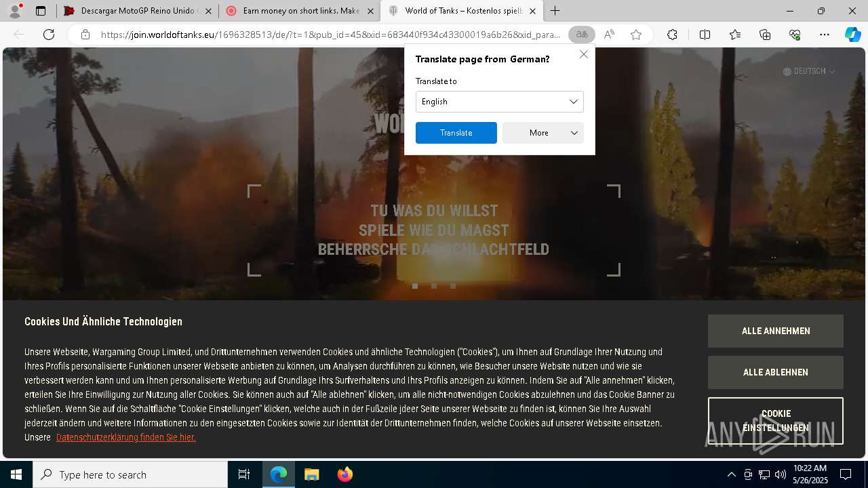Close the translate popup

[583, 54]
